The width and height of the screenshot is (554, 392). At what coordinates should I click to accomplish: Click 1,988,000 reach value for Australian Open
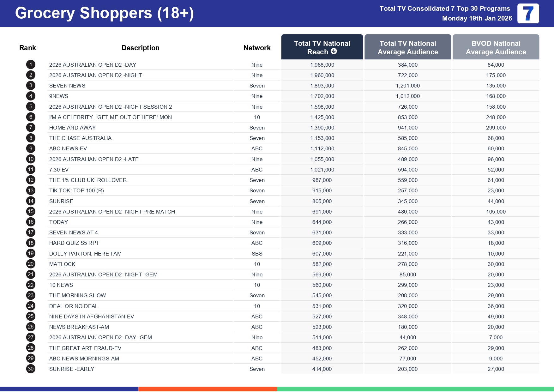tap(322, 65)
